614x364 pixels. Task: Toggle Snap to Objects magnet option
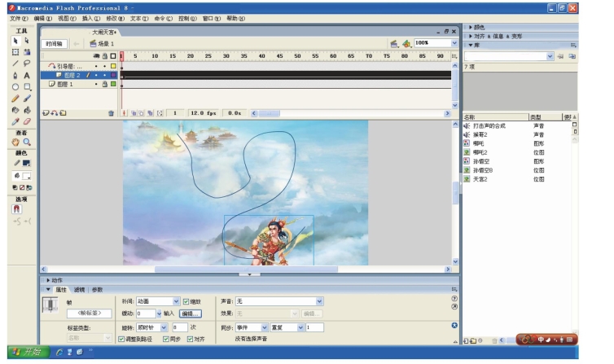pos(16,209)
